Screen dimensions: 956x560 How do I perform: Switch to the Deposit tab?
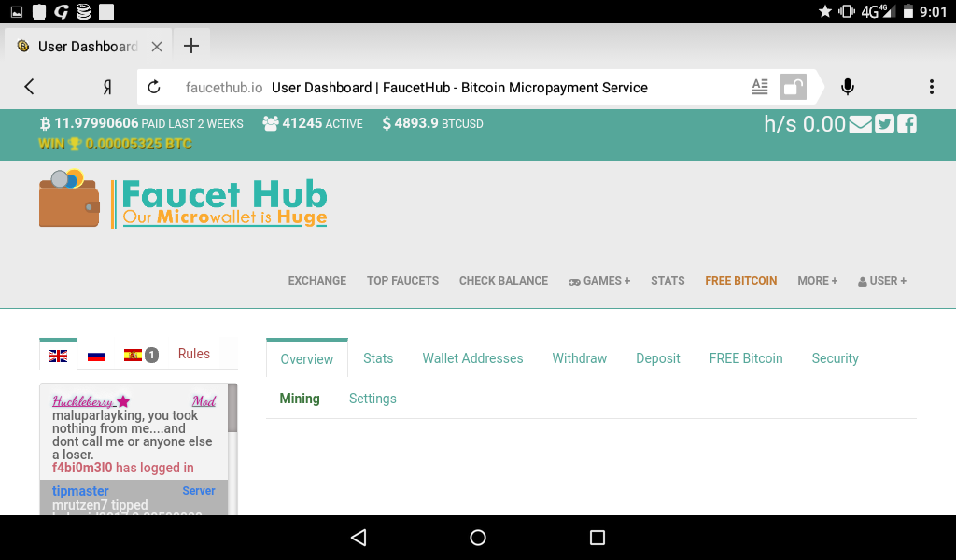tap(658, 358)
